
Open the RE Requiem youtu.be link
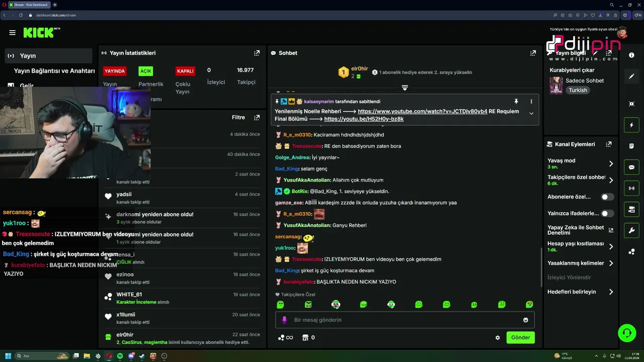coord(364,119)
